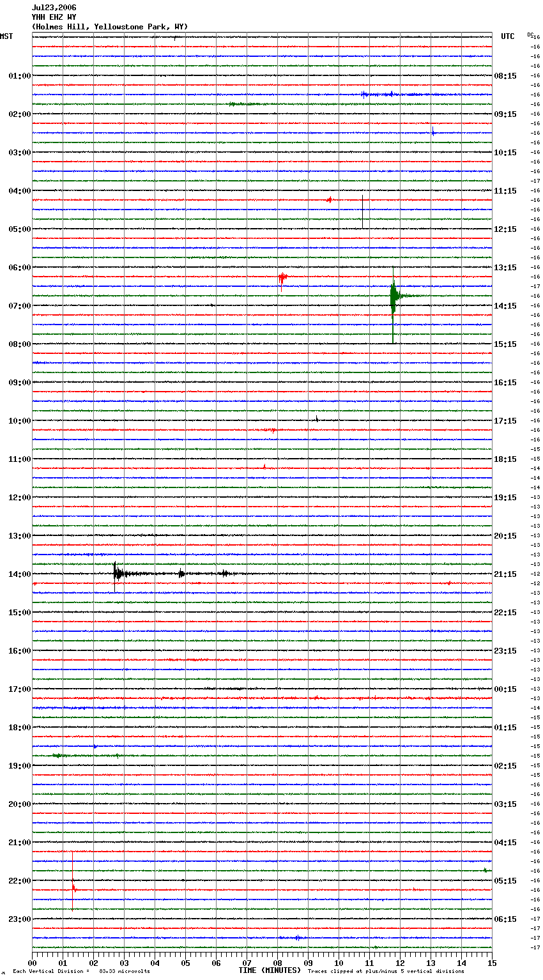This screenshot has width=543, height=980.
Task: Click the minute 08 x-axis tick label
Action: point(277,963)
